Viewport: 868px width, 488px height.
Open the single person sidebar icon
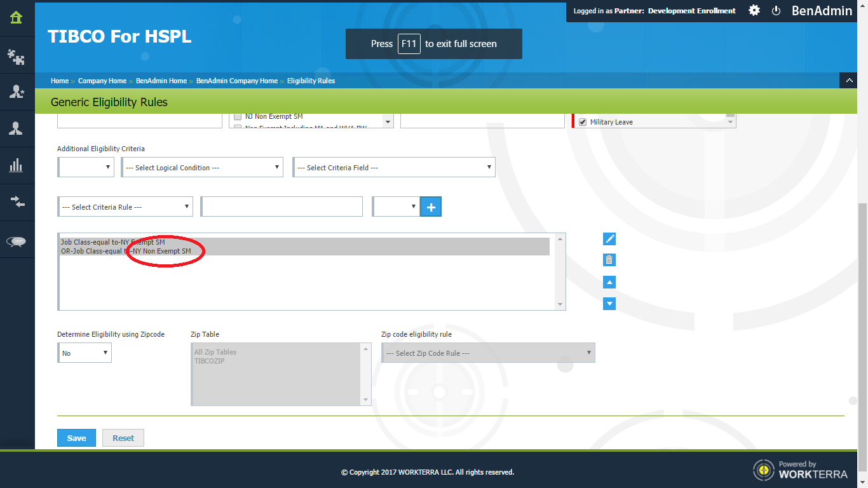pyautogui.click(x=17, y=129)
